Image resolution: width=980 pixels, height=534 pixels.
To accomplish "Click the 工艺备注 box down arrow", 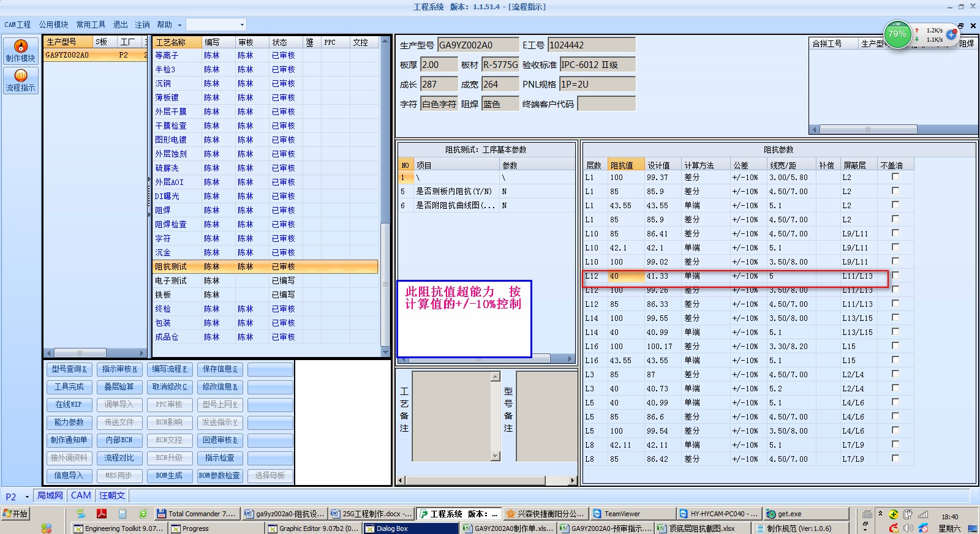I will click(496, 456).
